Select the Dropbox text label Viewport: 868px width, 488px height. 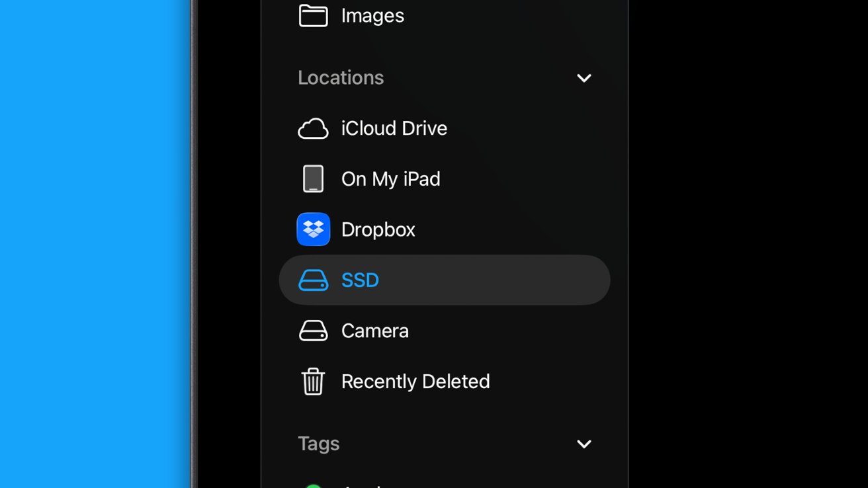coord(378,229)
